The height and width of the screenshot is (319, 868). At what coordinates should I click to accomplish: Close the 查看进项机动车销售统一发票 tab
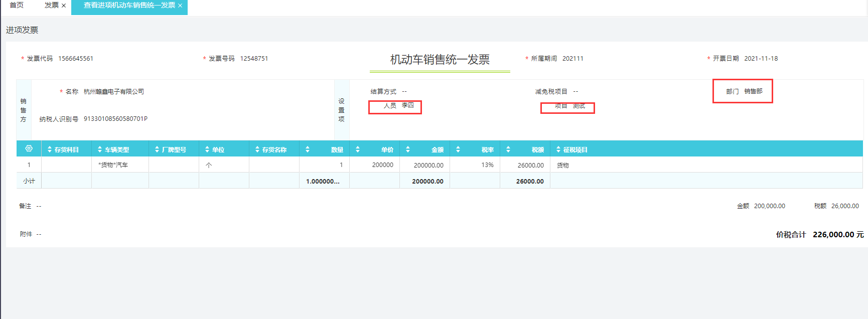click(180, 6)
